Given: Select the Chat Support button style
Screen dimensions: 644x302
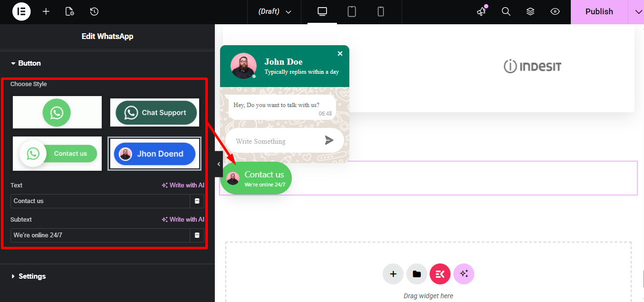Looking at the screenshot, I should coord(154,112).
